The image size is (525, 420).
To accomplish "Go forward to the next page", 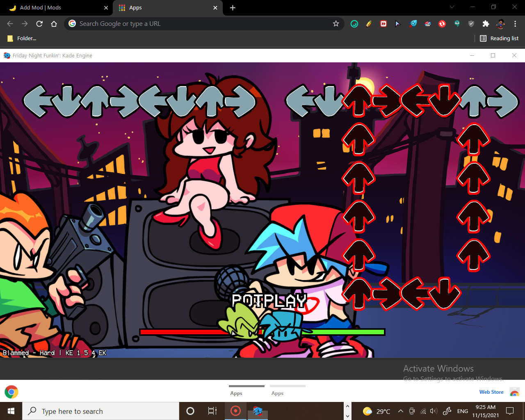I will coord(25,24).
